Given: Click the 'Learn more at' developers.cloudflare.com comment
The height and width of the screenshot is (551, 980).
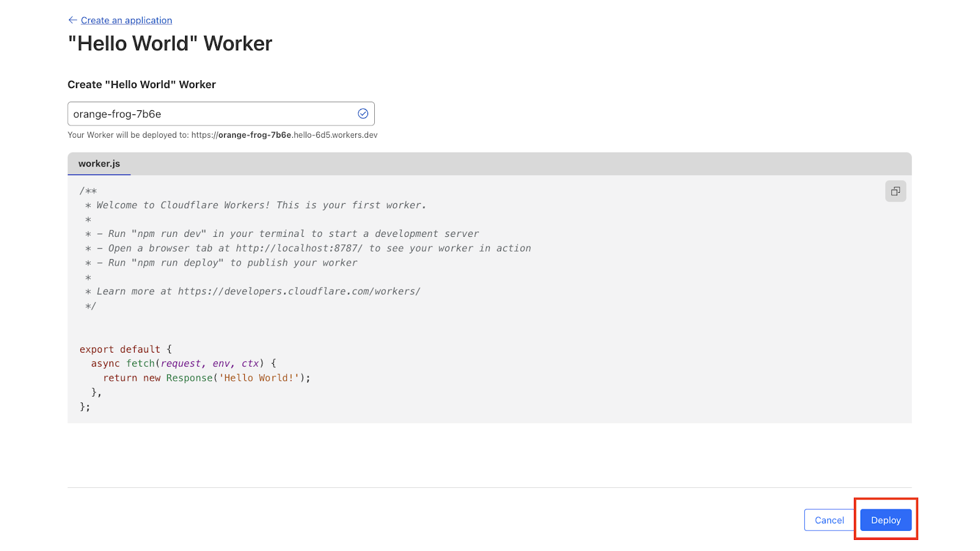Looking at the screenshot, I should point(253,291).
